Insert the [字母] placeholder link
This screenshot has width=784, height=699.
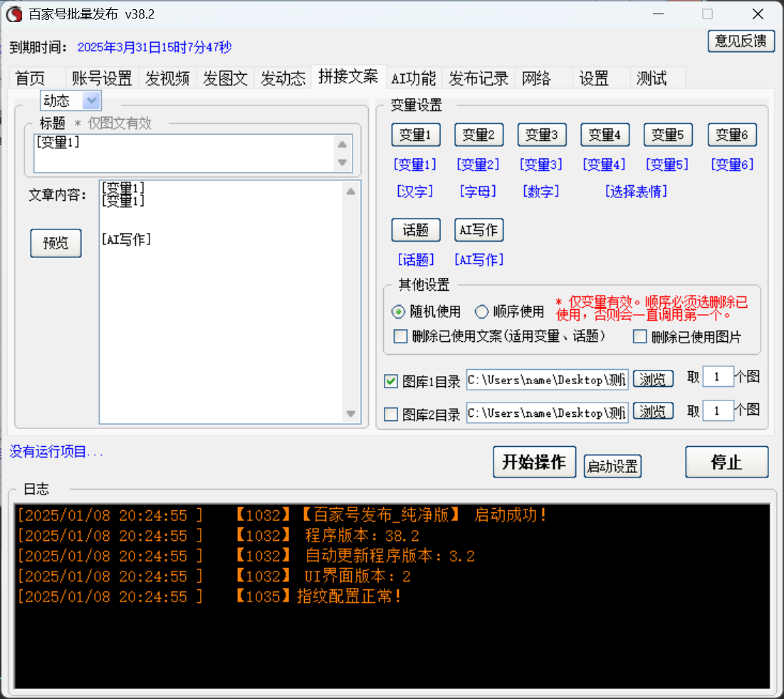478,191
